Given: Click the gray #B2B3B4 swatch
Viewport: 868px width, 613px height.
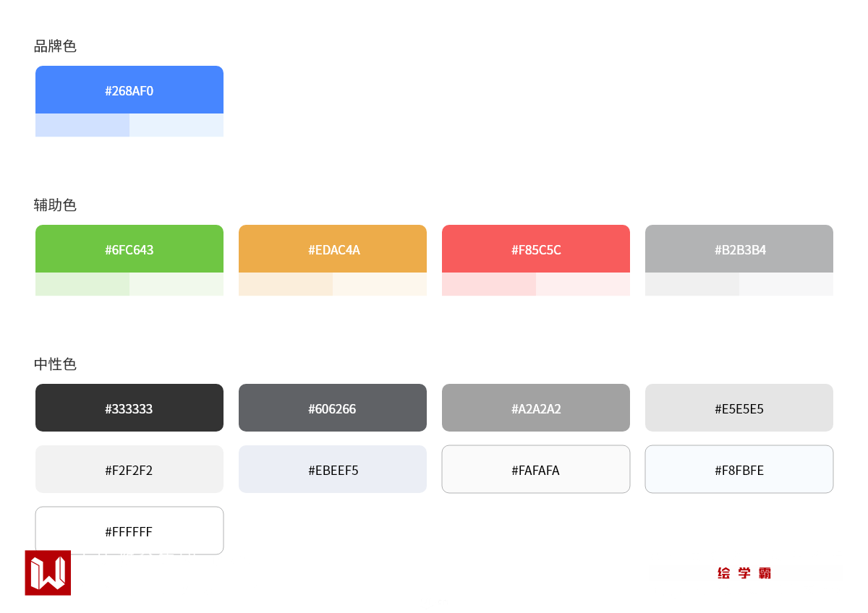Looking at the screenshot, I should (739, 249).
